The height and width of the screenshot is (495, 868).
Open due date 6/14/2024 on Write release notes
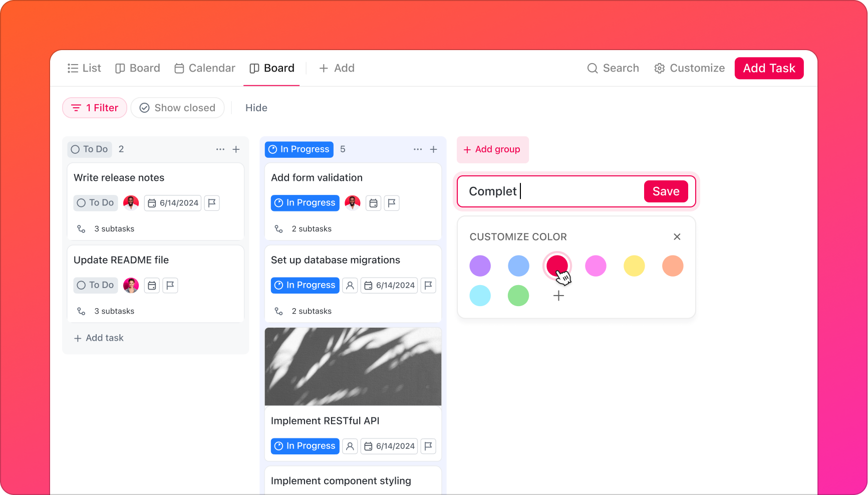(173, 203)
